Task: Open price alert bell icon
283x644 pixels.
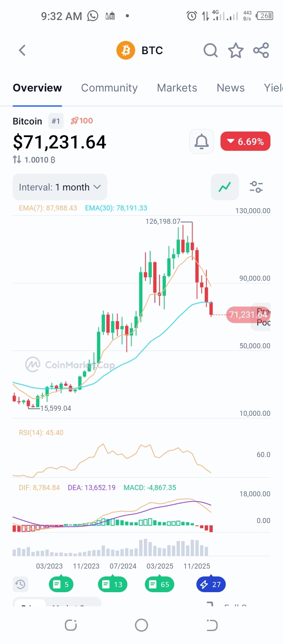Action: 202,141
